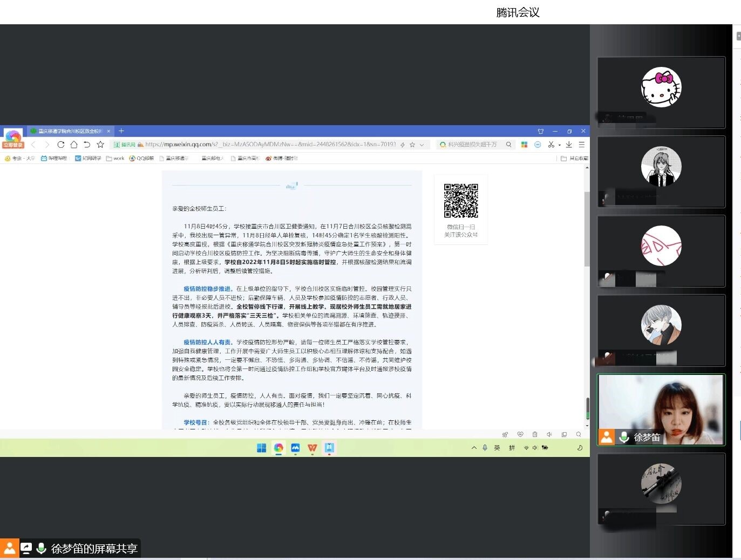Toggle 拼 pinyin input mode in tray
The width and height of the screenshot is (741, 560).
coord(512,448)
